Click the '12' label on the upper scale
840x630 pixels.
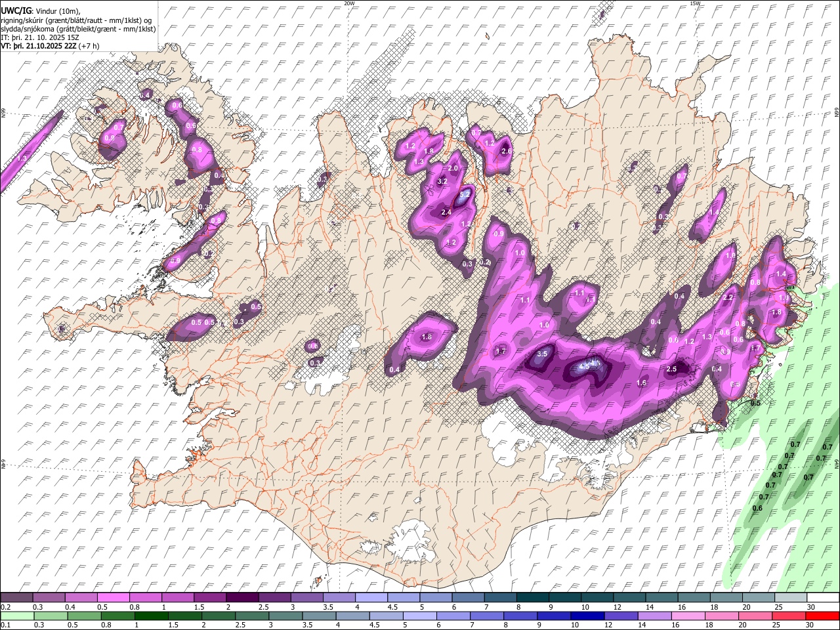(x=618, y=607)
